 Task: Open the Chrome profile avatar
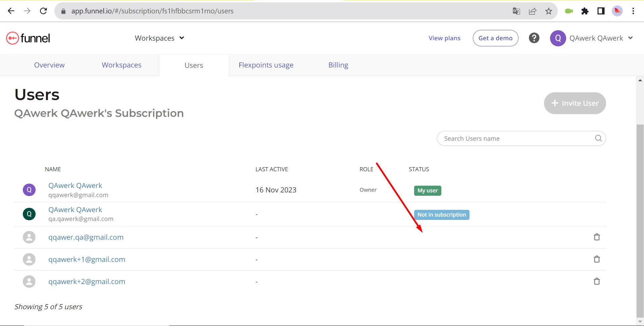pyautogui.click(x=617, y=11)
